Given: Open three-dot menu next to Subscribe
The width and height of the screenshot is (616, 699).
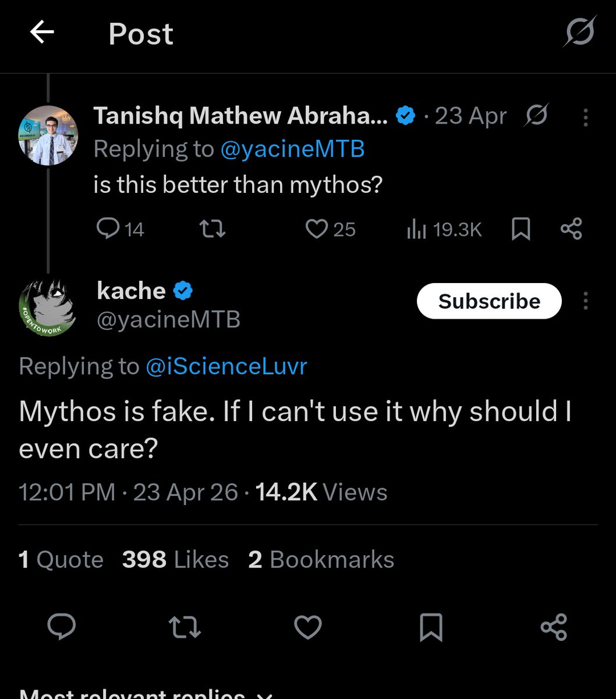Looking at the screenshot, I should click(586, 301).
